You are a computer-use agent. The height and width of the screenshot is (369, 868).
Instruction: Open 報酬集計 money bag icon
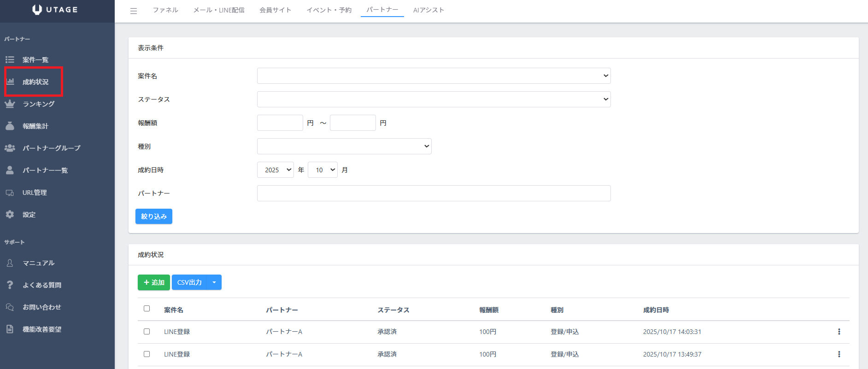click(x=10, y=126)
